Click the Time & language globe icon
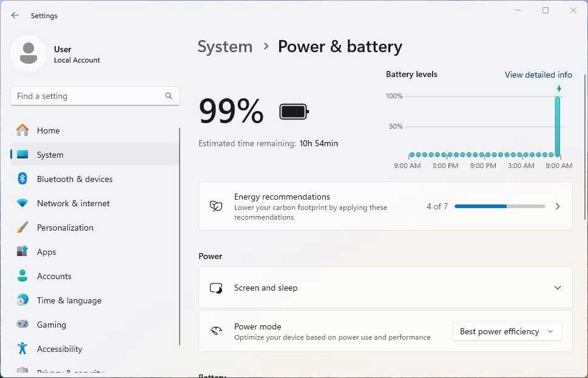 (22, 300)
